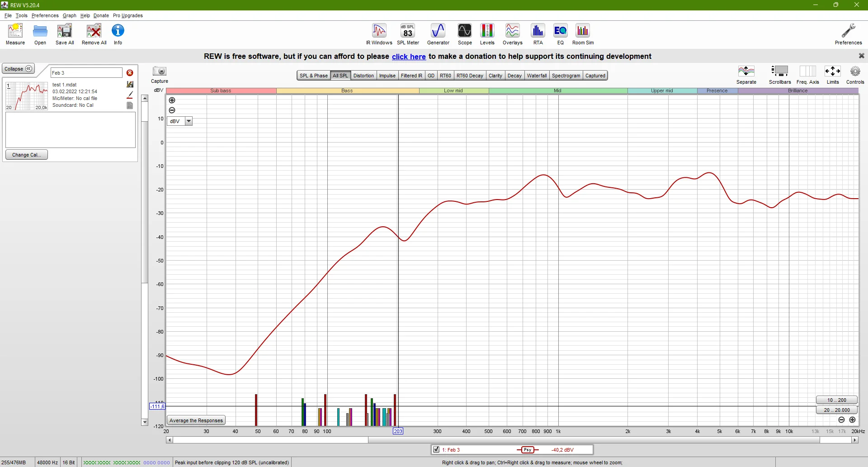Click the Save All icon

tap(65, 34)
